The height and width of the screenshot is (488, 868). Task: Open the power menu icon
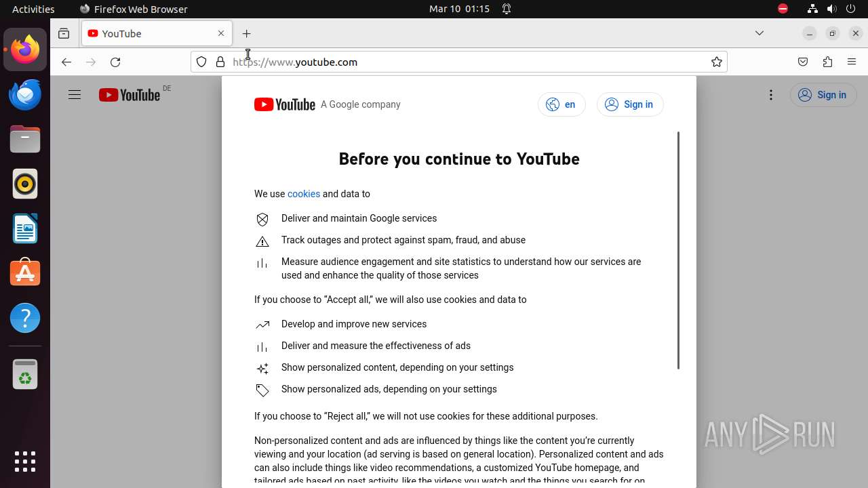[x=852, y=9]
